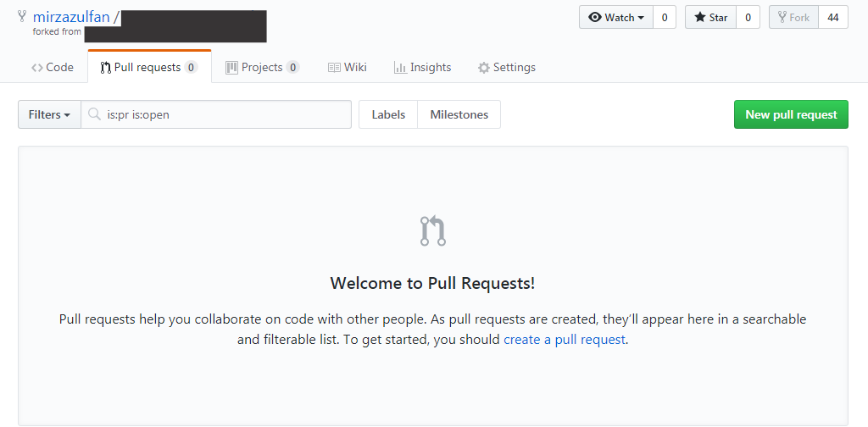This screenshot has width=868, height=427.
Task: Click the pull request icon in tab
Action: point(105,68)
